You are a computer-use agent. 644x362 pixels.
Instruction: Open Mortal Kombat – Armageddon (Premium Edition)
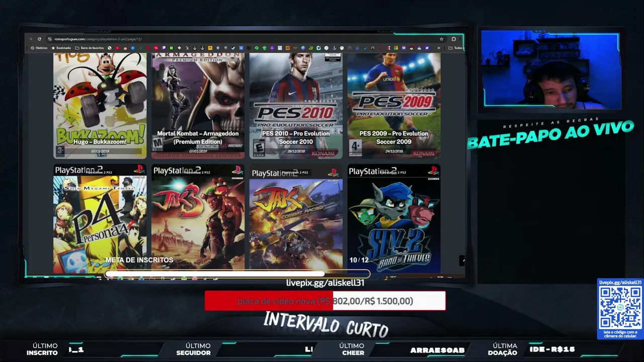tap(198, 106)
